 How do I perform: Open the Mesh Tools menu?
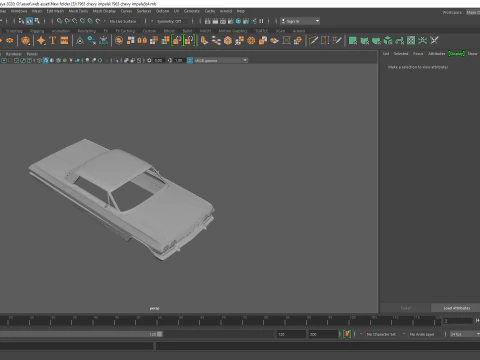click(78, 11)
